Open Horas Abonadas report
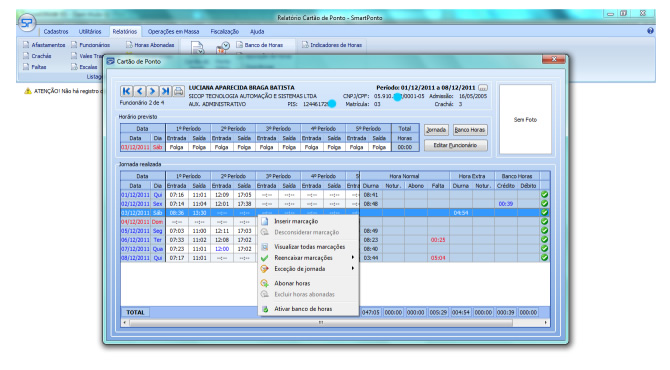This screenshot has height=370, width=670. coord(150,45)
